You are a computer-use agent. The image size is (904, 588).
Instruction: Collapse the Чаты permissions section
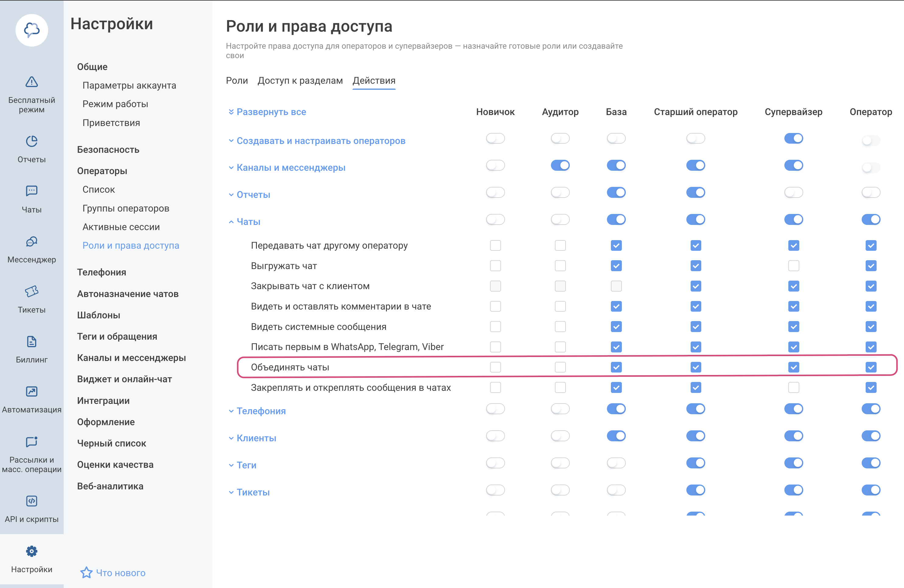point(248,222)
